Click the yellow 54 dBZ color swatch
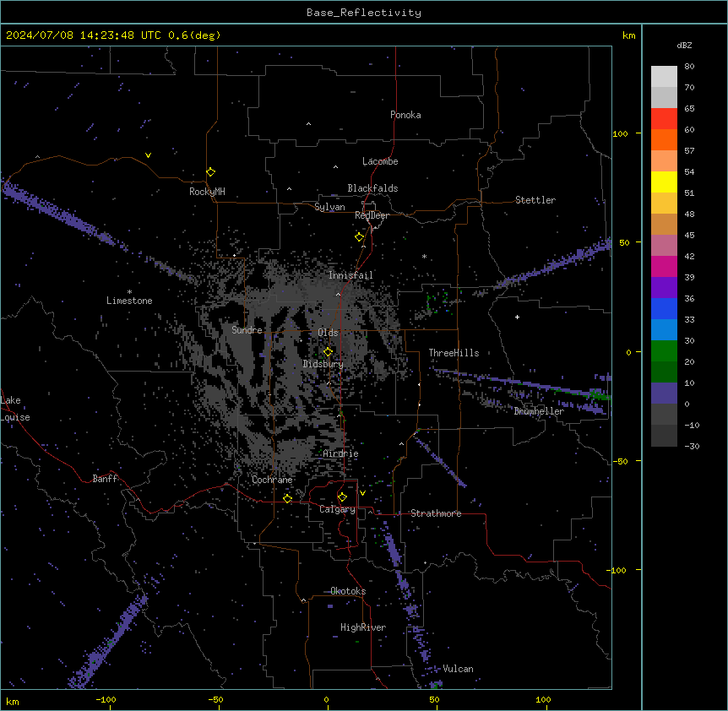The image size is (728, 711). coord(664,182)
